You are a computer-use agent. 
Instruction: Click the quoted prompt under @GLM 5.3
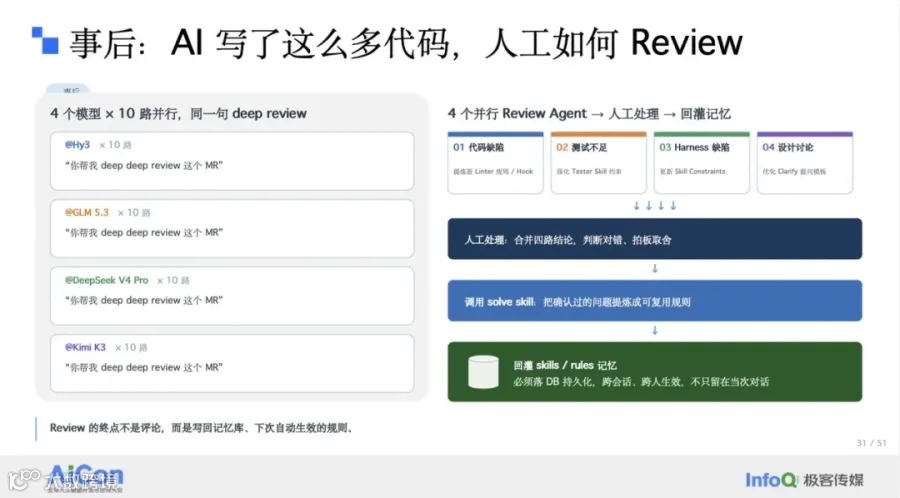tap(143, 232)
